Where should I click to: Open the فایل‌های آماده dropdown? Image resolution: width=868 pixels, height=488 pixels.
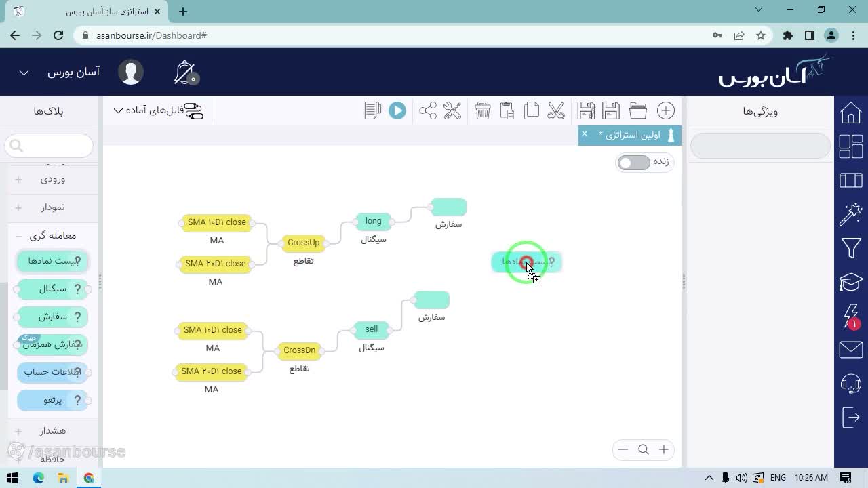point(157,110)
